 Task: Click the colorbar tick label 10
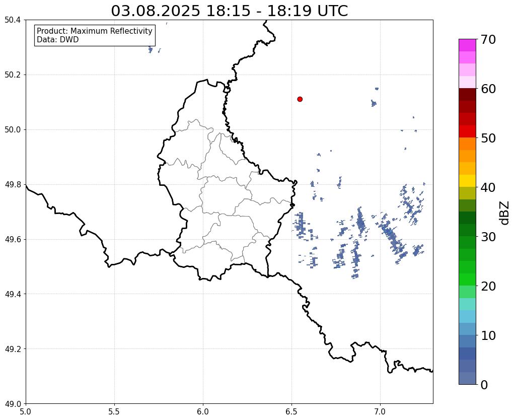(x=488, y=335)
